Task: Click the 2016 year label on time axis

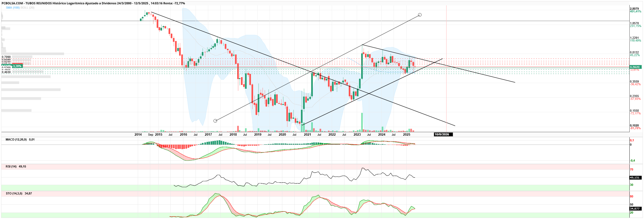Action: (183, 134)
